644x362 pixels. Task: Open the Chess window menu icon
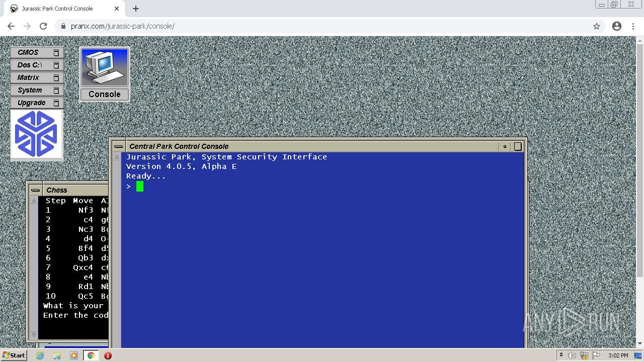[x=35, y=190]
